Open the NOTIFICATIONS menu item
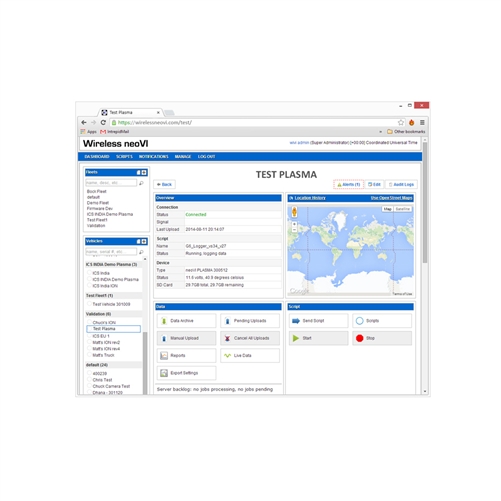Viewport: 501px width, 501px height. coord(154,156)
